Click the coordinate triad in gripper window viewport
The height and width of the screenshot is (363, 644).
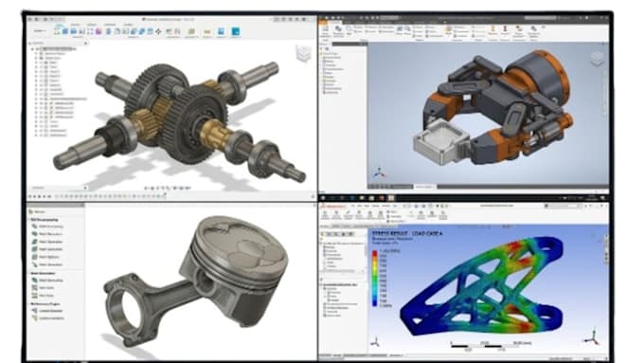[x=379, y=172]
